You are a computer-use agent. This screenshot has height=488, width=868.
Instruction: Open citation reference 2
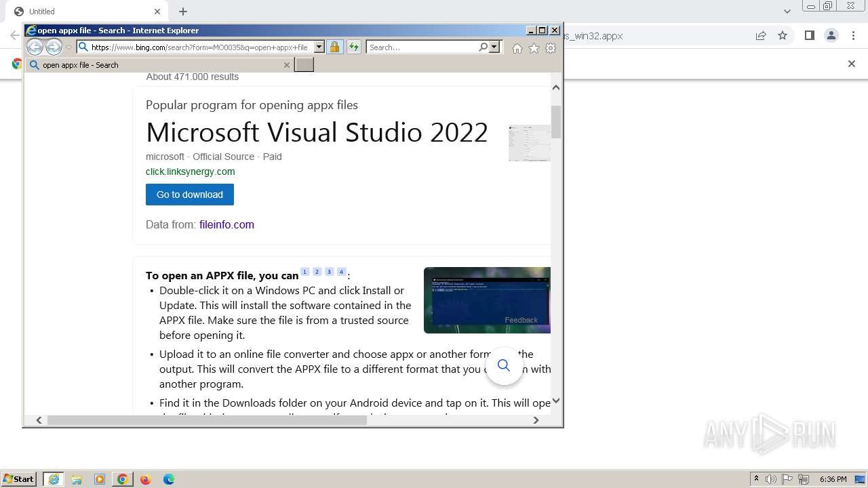coord(317,272)
